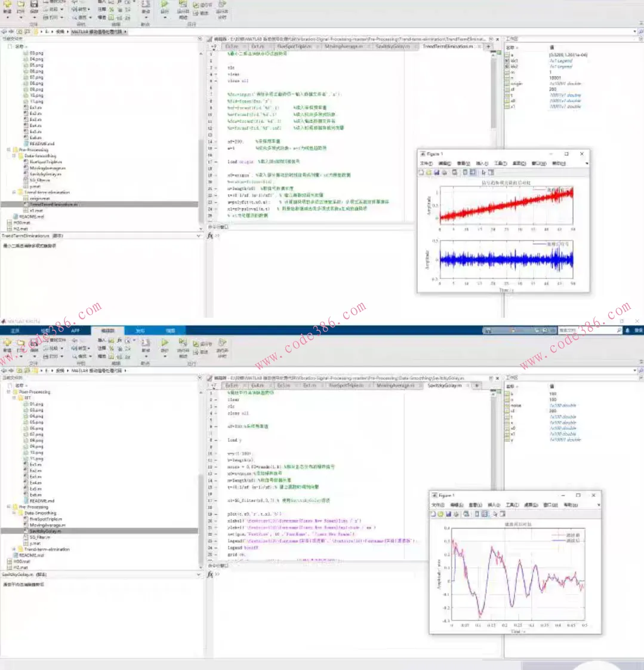Select the noise variable in lower workspace panel

[516, 405]
